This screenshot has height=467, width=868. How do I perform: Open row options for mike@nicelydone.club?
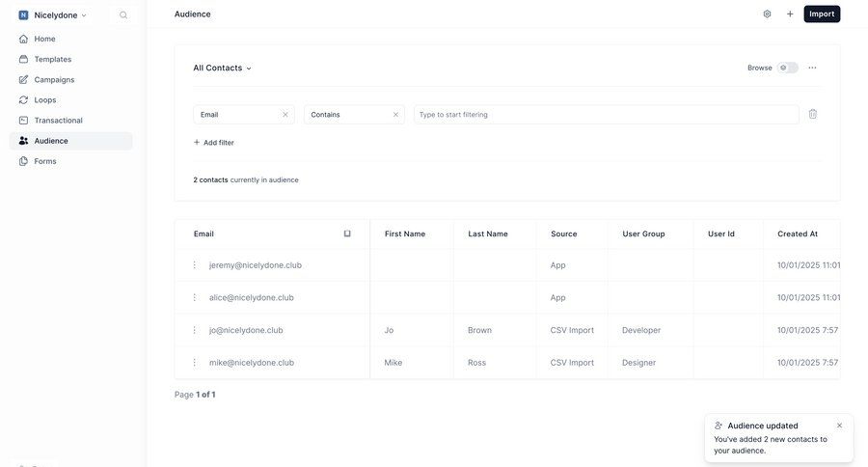(x=194, y=363)
